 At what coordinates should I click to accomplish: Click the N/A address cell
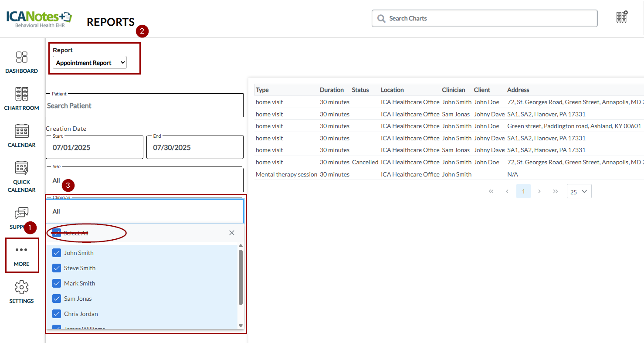click(x=512, y=174)
